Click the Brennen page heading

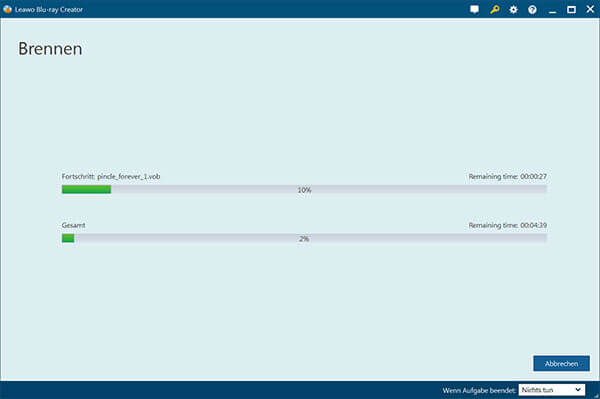(x=50, y=49)
